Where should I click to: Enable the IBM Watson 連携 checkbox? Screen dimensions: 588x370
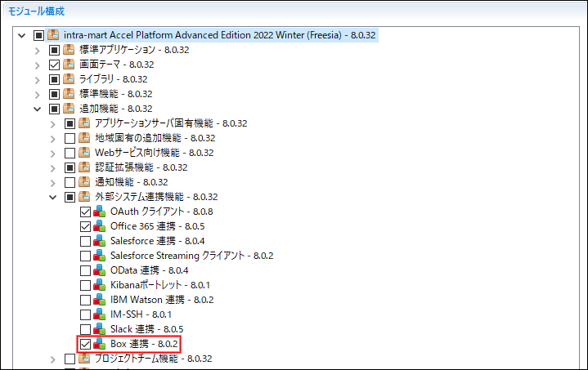pos(85,300)
